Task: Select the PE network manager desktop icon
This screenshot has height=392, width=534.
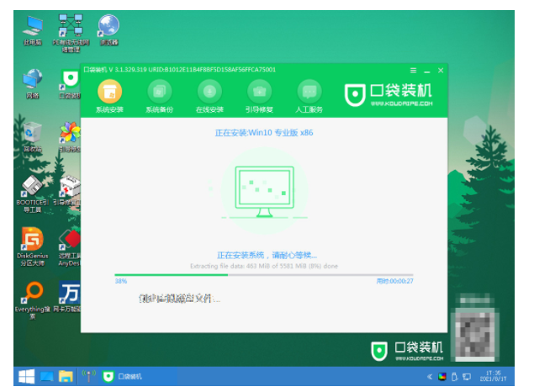Action: click(x=71, y=34)
